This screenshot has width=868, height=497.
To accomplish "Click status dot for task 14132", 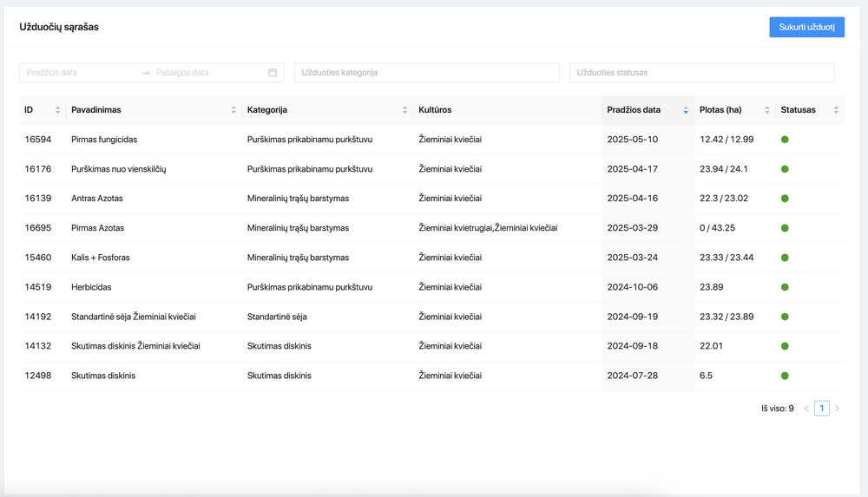I will [x=785, y=346].
